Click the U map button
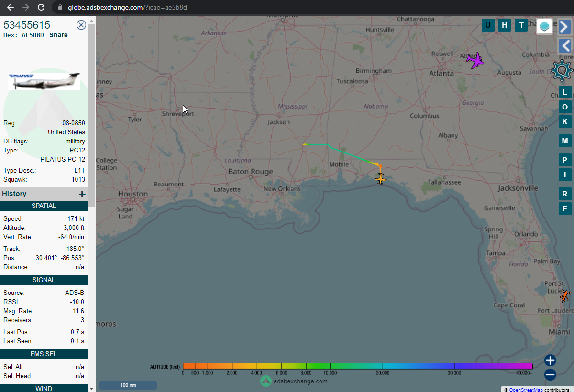This screenshot has width=574, height=392. point(488,25)
